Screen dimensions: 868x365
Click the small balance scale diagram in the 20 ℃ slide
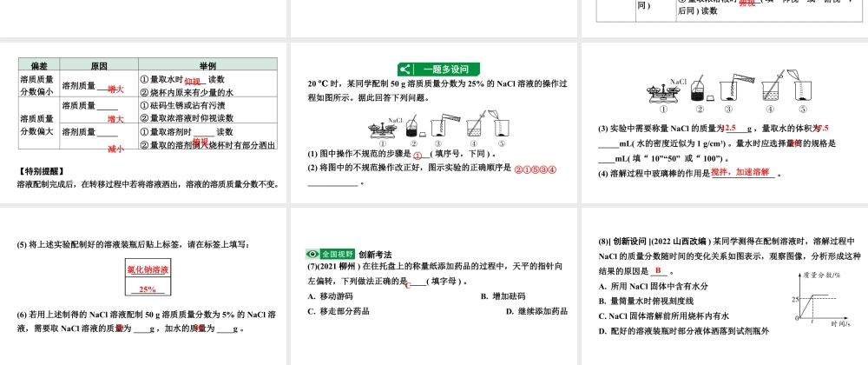[385, 129]
